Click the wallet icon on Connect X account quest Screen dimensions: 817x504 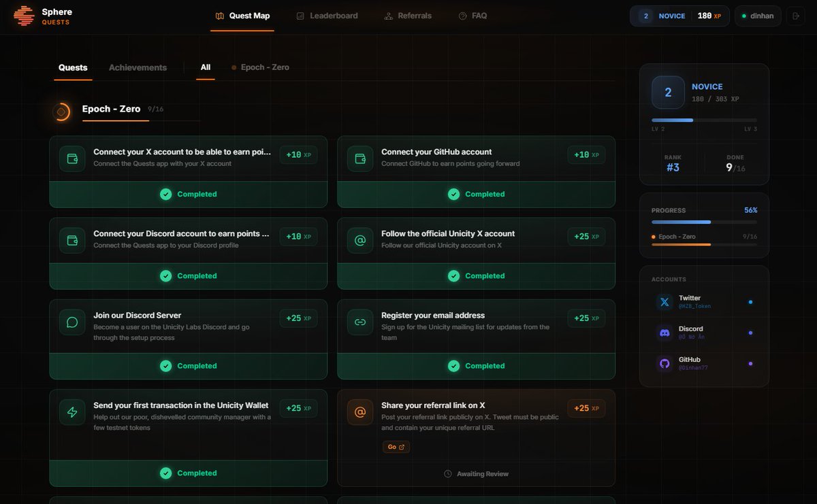pyautogui.click(x=72, y=158)
